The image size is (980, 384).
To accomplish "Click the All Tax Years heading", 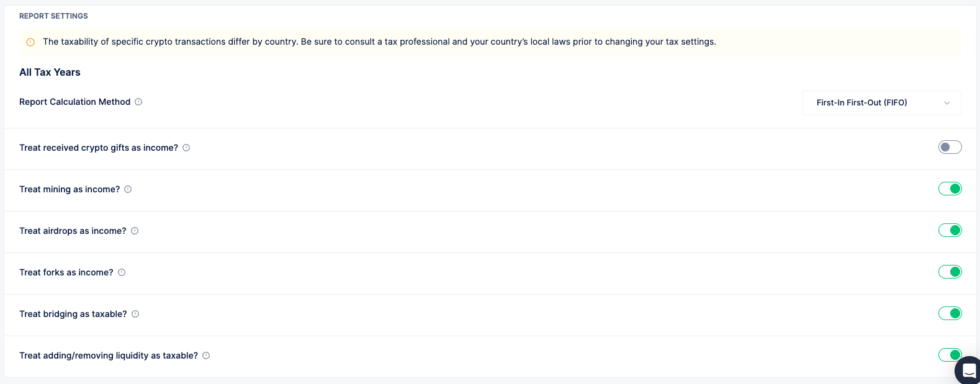I will point(50,72).
